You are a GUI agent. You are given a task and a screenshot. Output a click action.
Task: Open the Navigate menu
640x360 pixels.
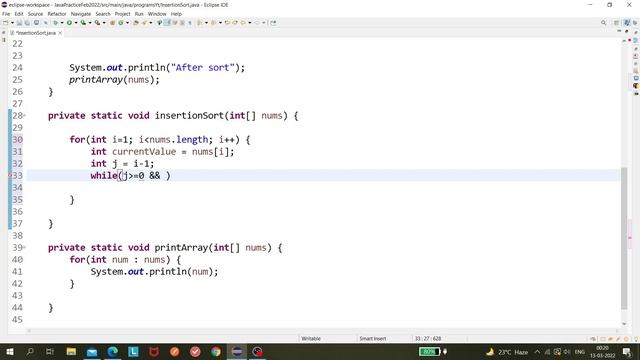81,14
